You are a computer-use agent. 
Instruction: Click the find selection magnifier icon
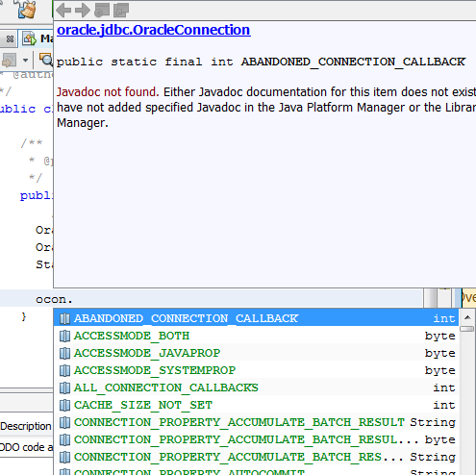click(46, 60)
